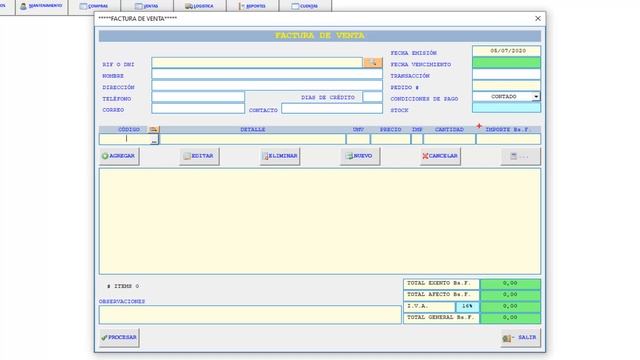Viewport: 640px width, 360px height.
Task: Expand the Condiciones de Pago dropdown arrow
Action: (x=536, y=97)
